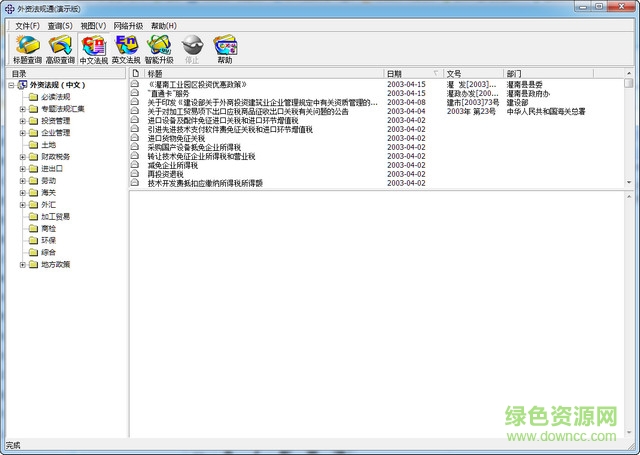Select 再投资退税 row
The height and width of the screenshot is (455, 640).
[165, 174]
